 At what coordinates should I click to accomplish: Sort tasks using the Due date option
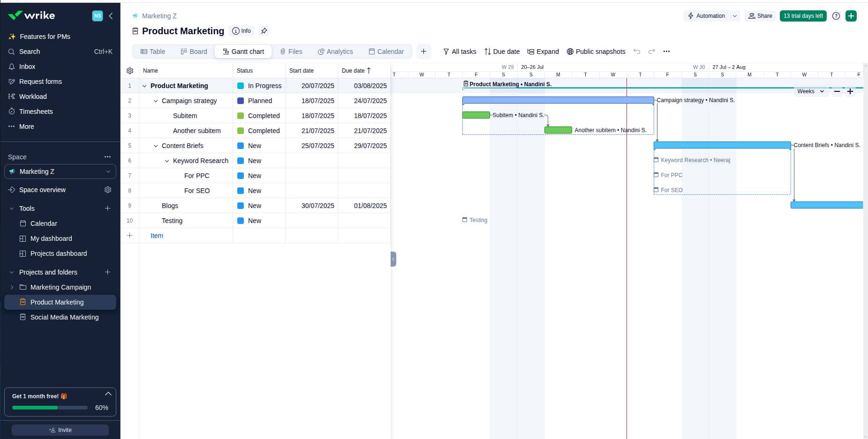coord(502,52)
